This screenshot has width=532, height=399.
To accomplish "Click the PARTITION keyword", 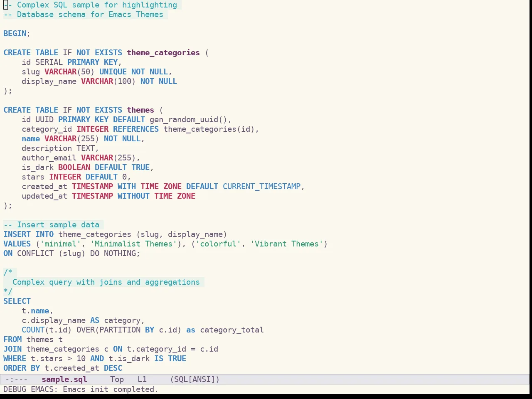I will [x=120, y=330].
